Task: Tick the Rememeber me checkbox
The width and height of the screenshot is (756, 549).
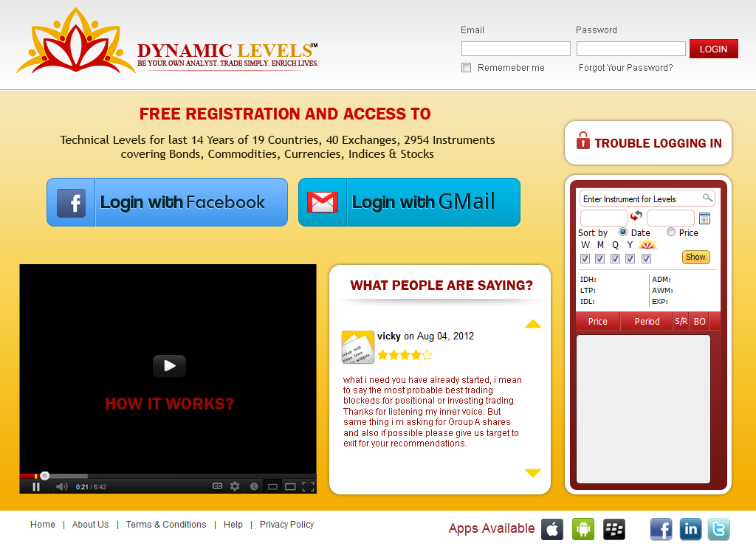Action: pos(467,67)
